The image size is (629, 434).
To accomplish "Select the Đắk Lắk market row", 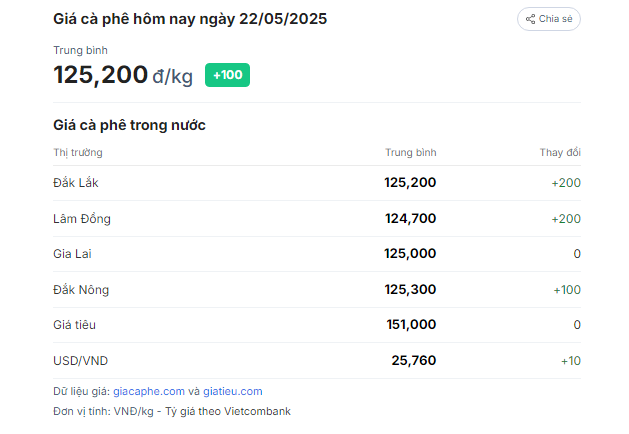I will tap(317, 183).
